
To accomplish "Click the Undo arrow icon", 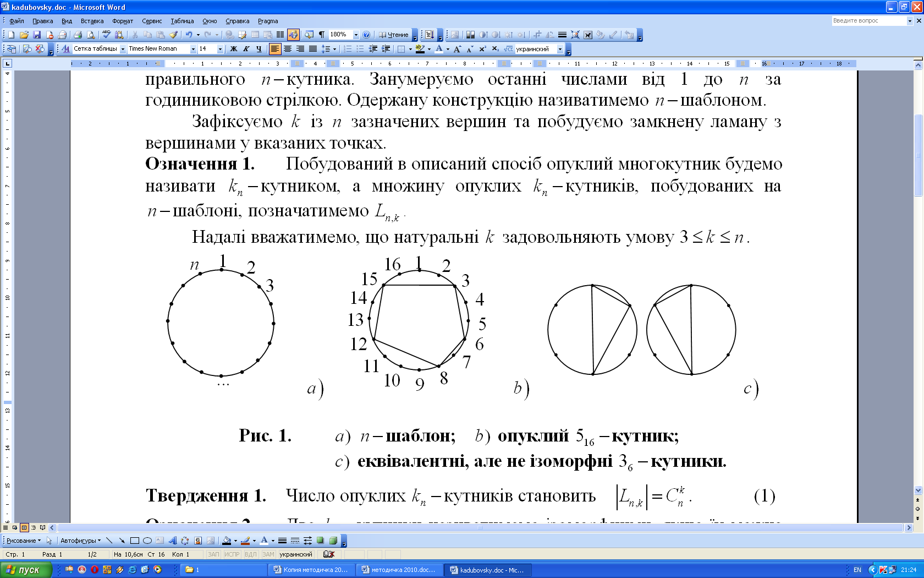I will (x=189, y=35).
